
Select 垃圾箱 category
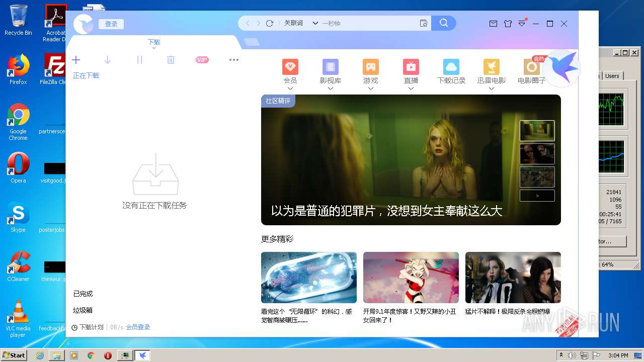(83, 310)
